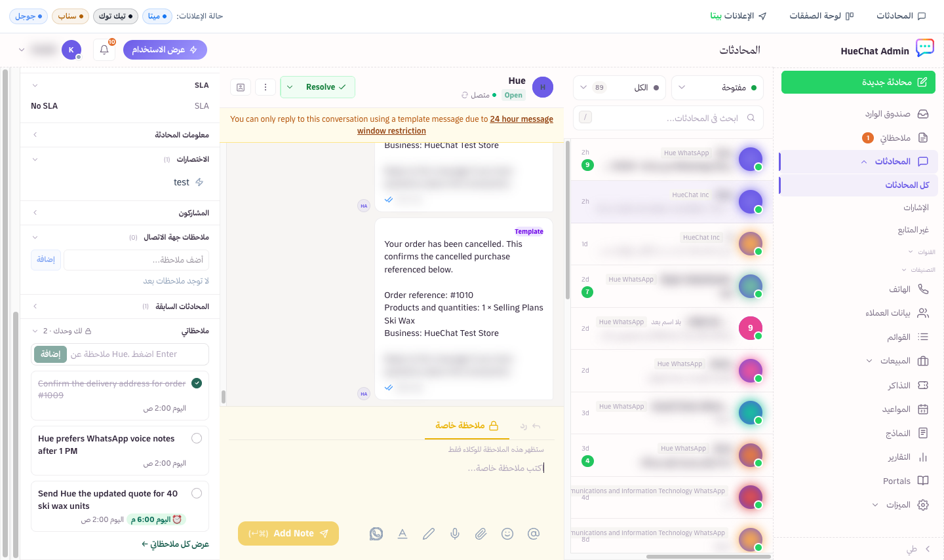The width and height of the screenshot is (944, 560).
Task: Click the pen signature icon in composer
Action: point(429,534)
